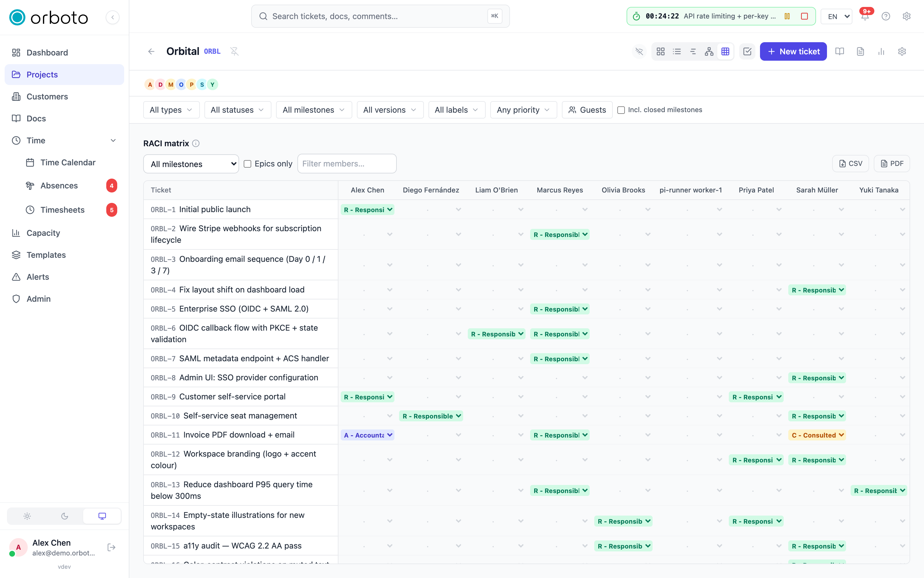Click the logout icon beside Alex Chen
The height and width of the screenshot is (578, 924).
pos(111,547)
